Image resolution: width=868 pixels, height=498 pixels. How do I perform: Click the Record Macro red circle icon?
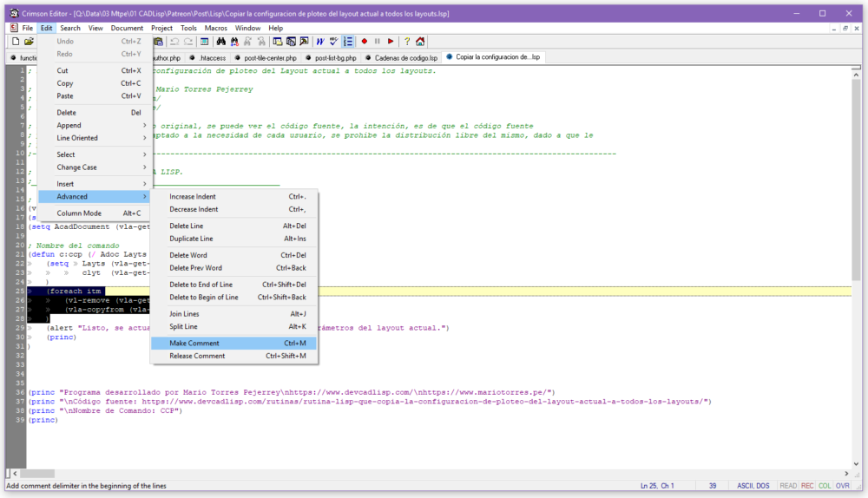coord(365,42)
